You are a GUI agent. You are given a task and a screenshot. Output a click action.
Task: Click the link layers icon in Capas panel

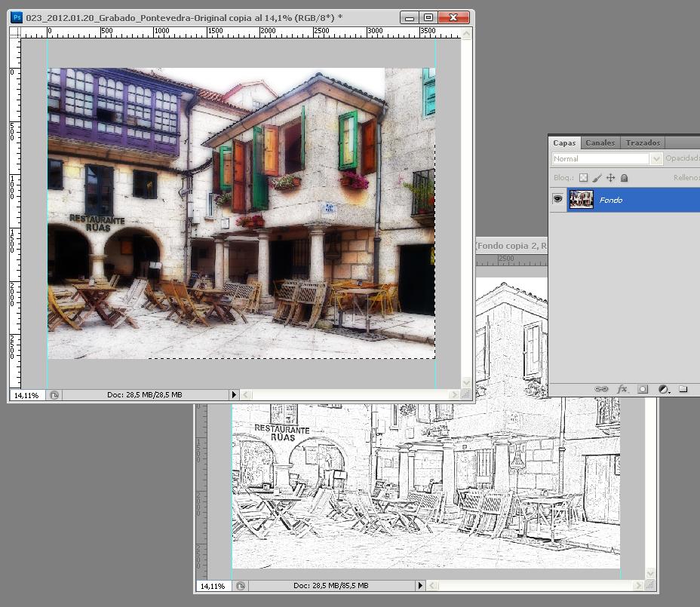pyautogui.click(x=601, y=389)
